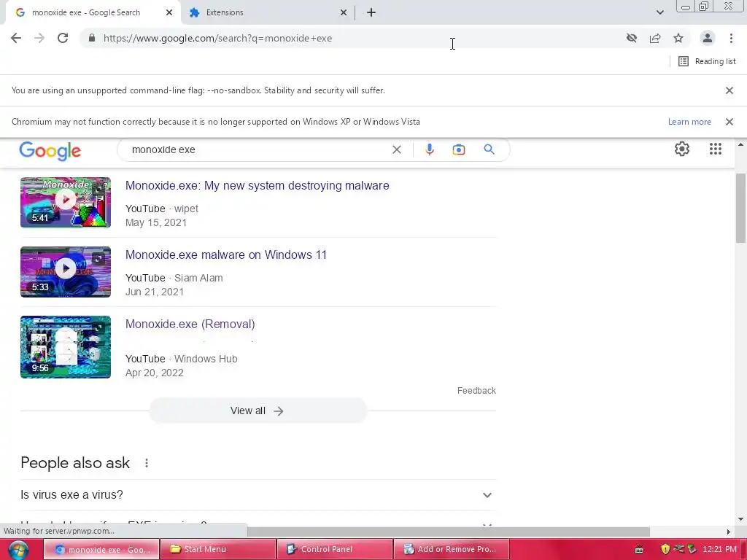Open the Chromium profile avatar menu
This screenshot has height=560, width=747.
coord(708,38)
